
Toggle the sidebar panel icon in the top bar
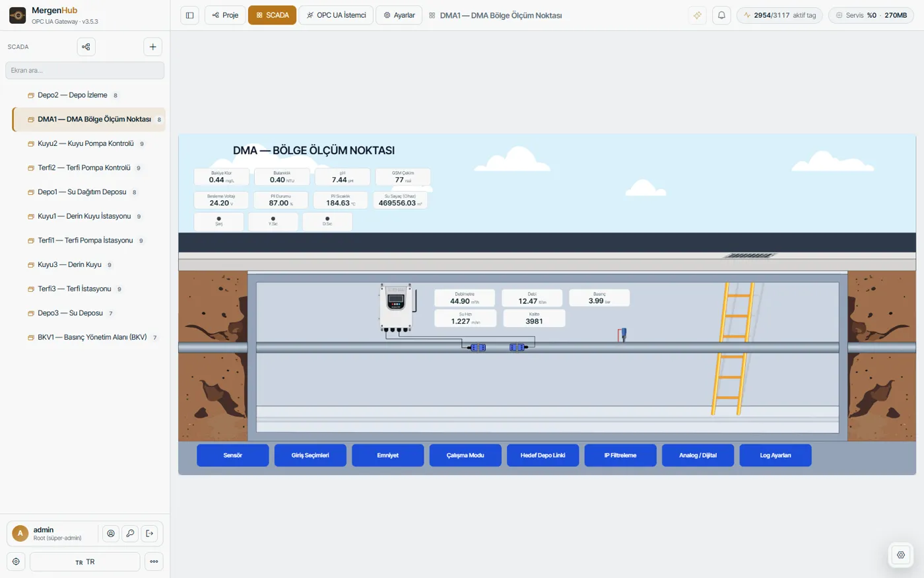(190, 15)
